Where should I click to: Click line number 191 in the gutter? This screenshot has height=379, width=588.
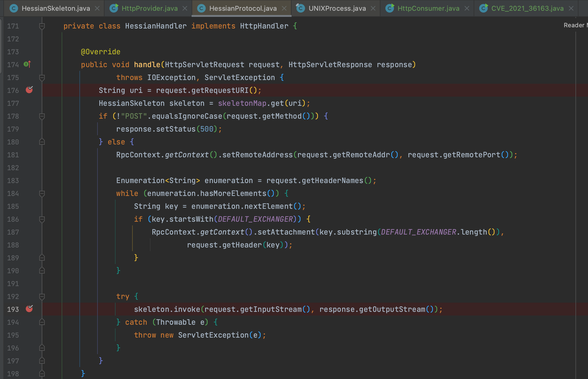(x=13, y=284)
